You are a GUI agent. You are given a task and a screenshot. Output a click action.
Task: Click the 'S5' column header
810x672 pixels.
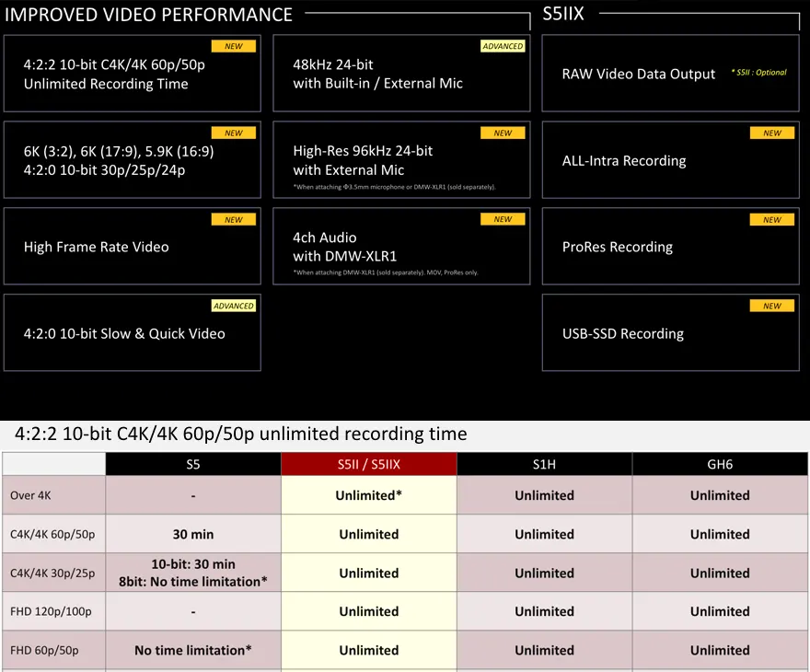[x=193, y=464]
